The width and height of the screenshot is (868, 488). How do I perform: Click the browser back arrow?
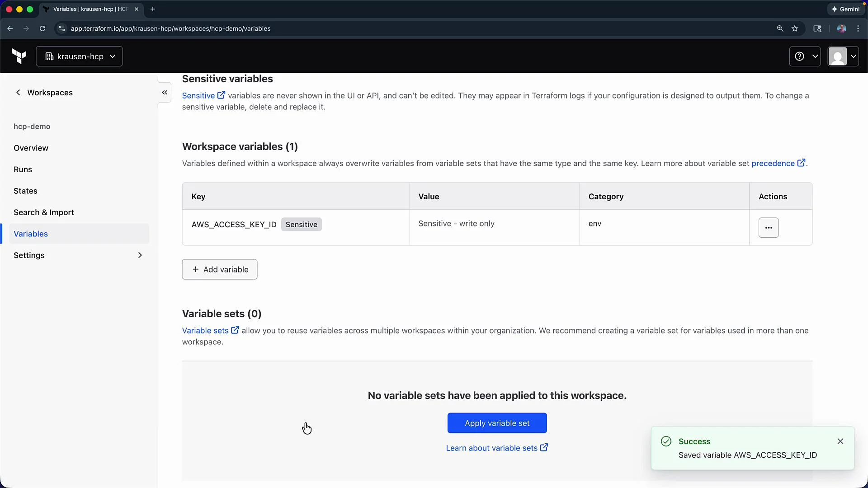point(10,28)
